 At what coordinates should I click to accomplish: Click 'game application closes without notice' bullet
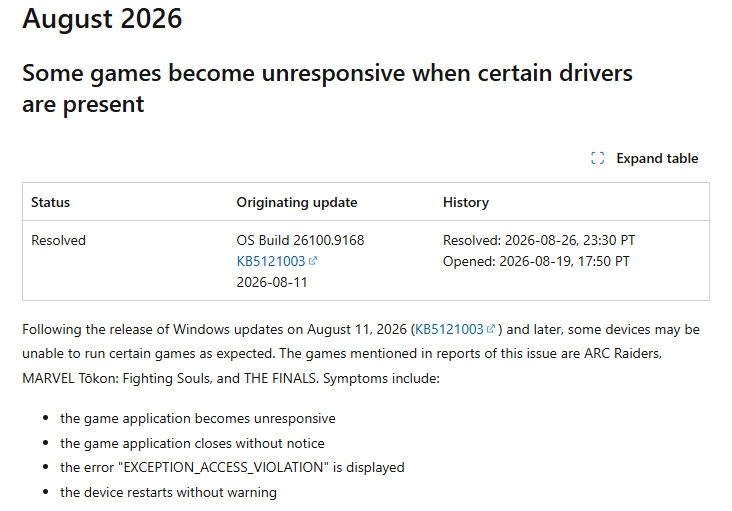coord(192,443)
